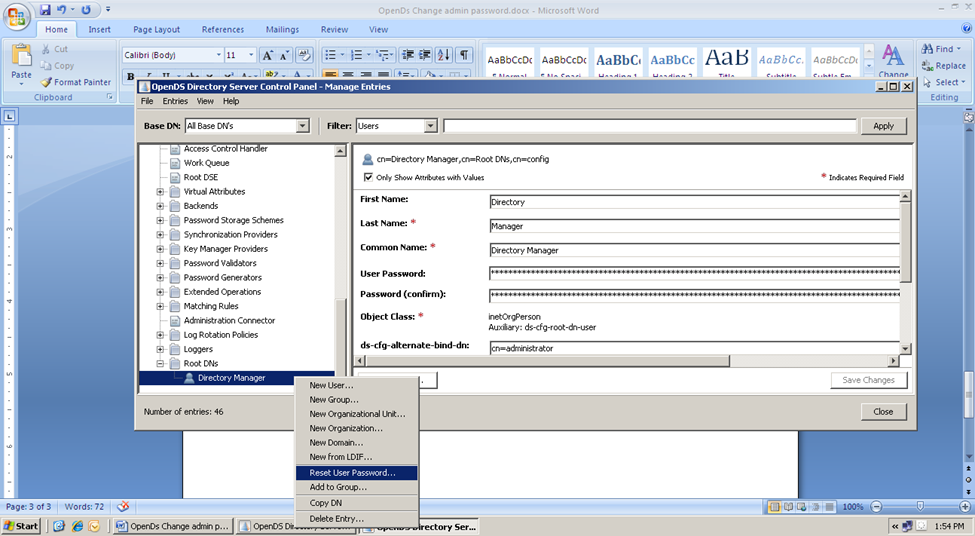Expand the Loggers tree node

click(x=160, y=349)
